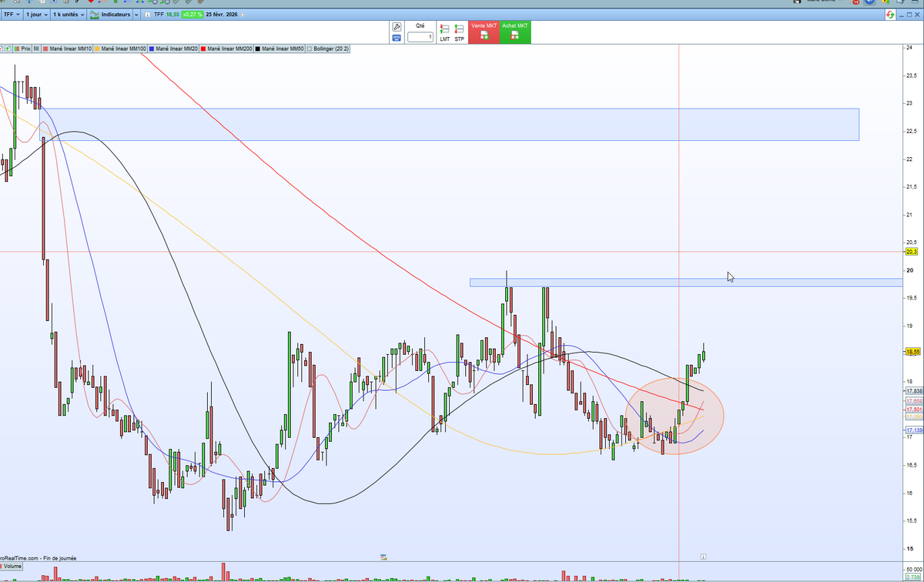
Task: Toggle the Mané linear MM50 legend item
Action: [x=280, y=48]
